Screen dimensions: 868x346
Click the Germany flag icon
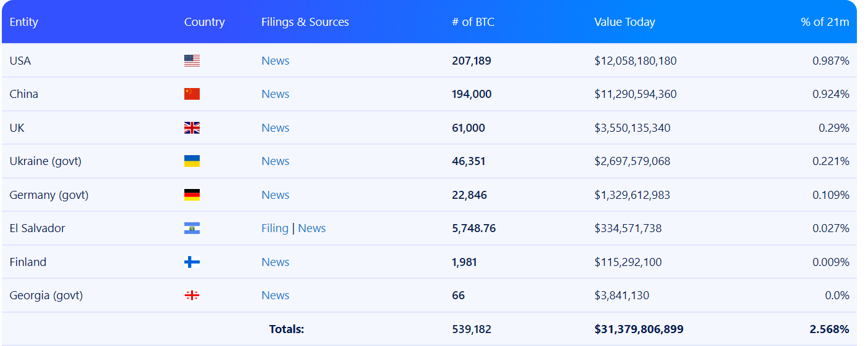(x=192, y=195)
